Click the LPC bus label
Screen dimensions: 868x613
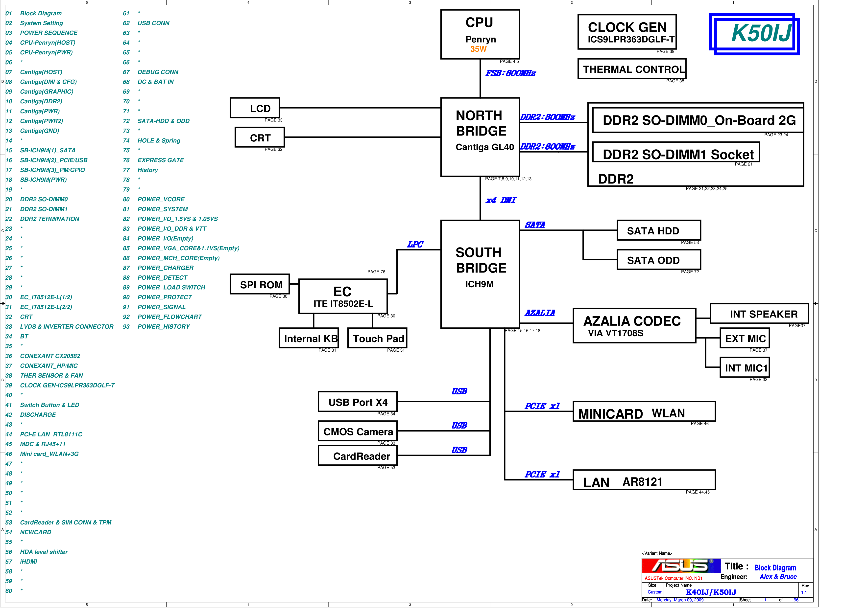415,245
